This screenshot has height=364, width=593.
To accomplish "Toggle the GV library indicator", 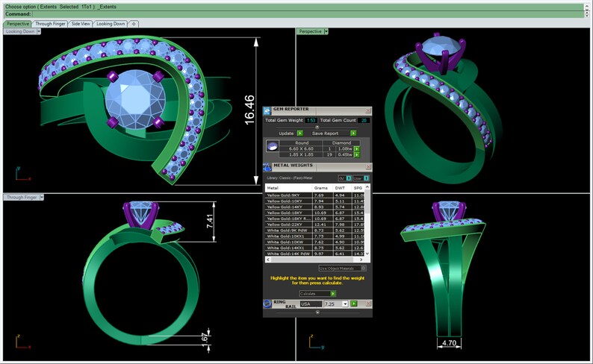I will click(x=344, y=178).
